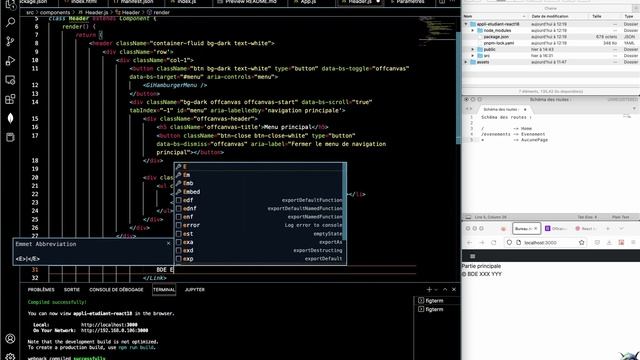
Task: Sort Finder by 'Date de modification' column
Action: point(558,16)
